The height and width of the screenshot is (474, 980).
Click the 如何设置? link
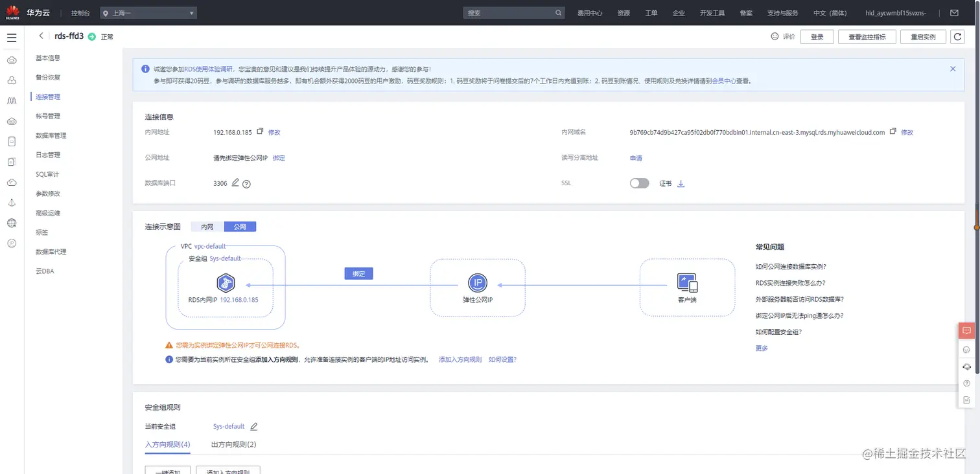pyautogui.click(x=502, y=359)
